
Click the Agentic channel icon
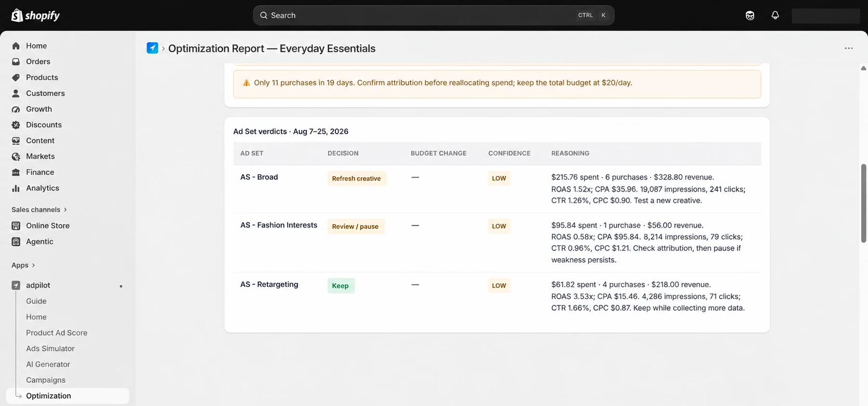click(16, 242)
